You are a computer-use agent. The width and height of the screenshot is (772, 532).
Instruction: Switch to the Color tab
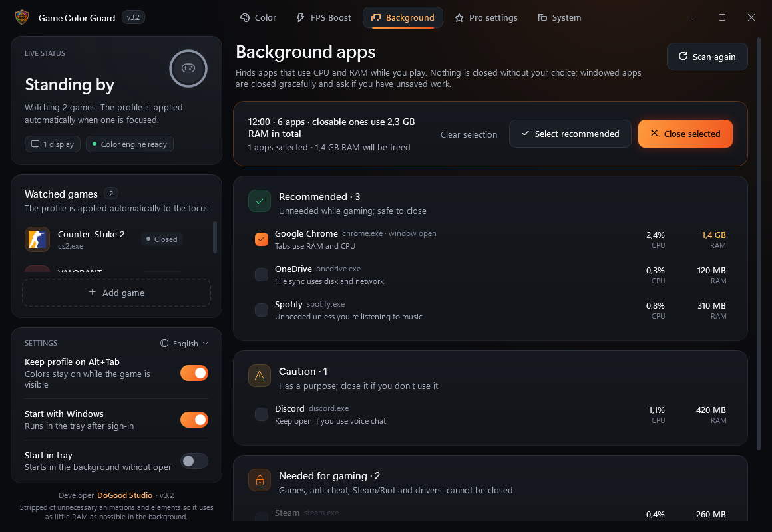click(x=258, y=18)
